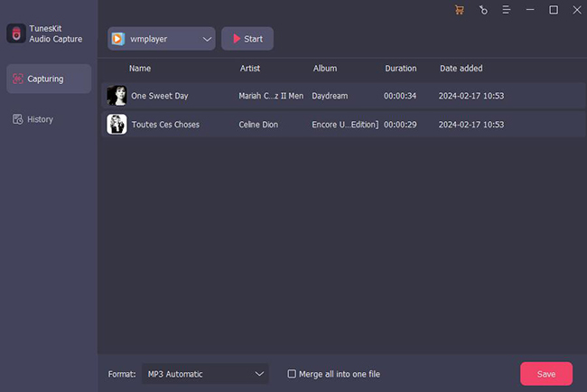
Task: Open the registration key icon
Action: pyautogui.click(x=483, y=10)
